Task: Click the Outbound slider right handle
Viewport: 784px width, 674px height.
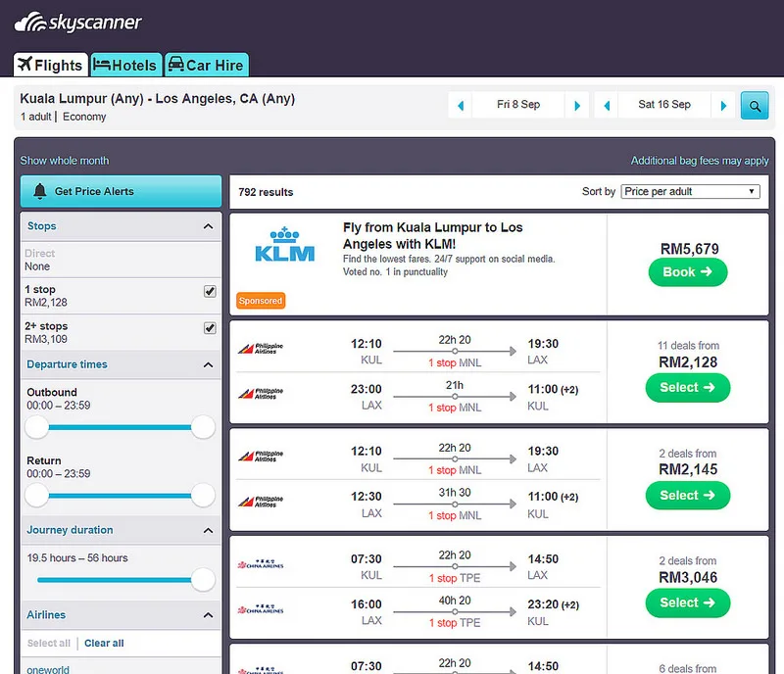Action: [x=203, y=427]
